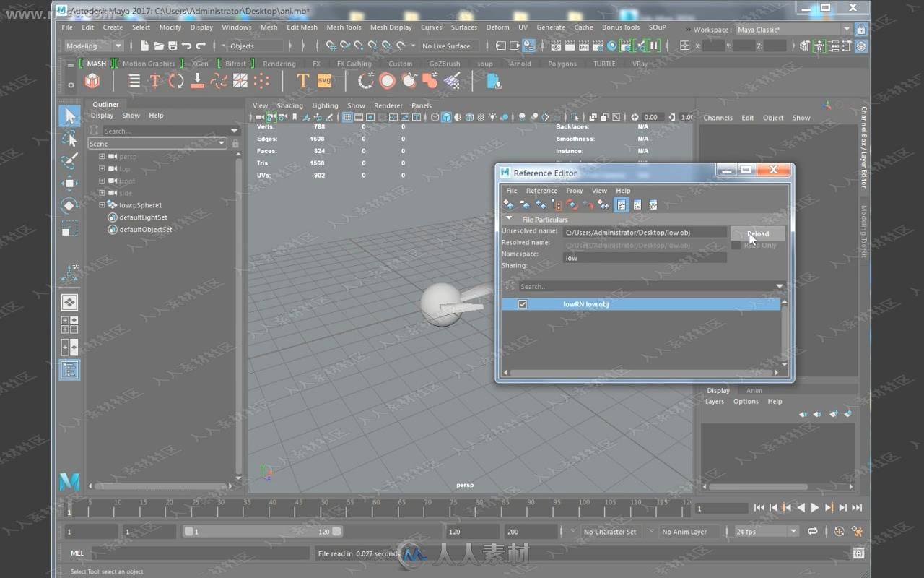This screenshot has width=924, height=578.
Task: Select the arrow Select tool
Action: (69, 116)
